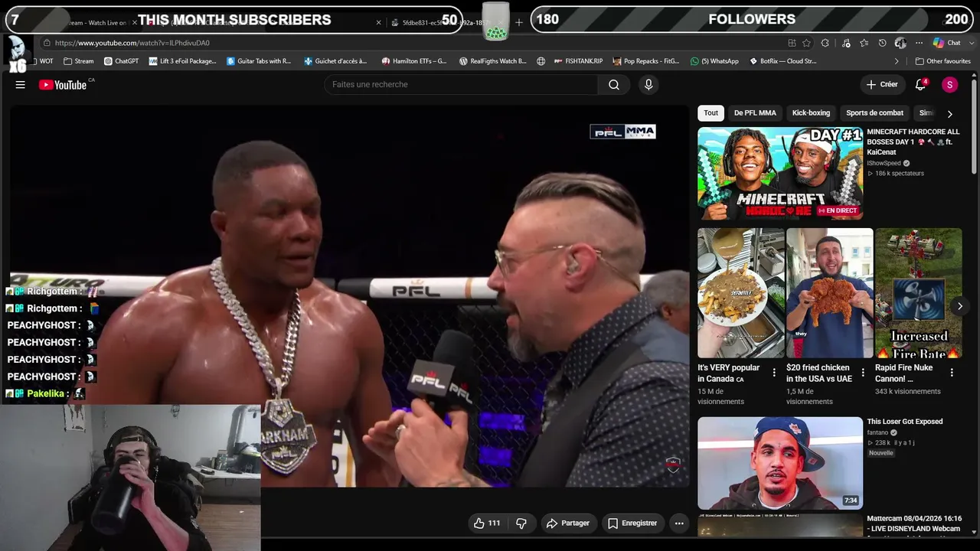Open the YouTube hamburger guide menu

[21, 85]
